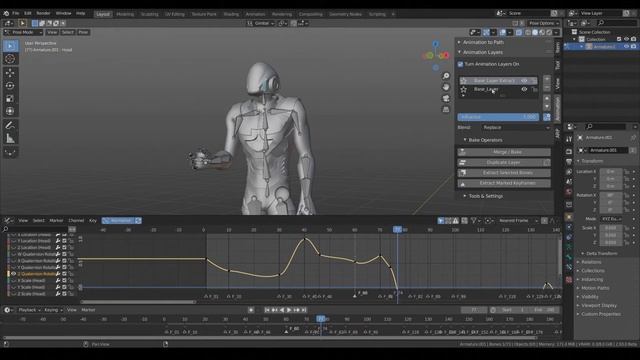Image resolution: width=640 pixels, height=360 pixels.
Task: Select the Move tool
Action: coord(10,73)
